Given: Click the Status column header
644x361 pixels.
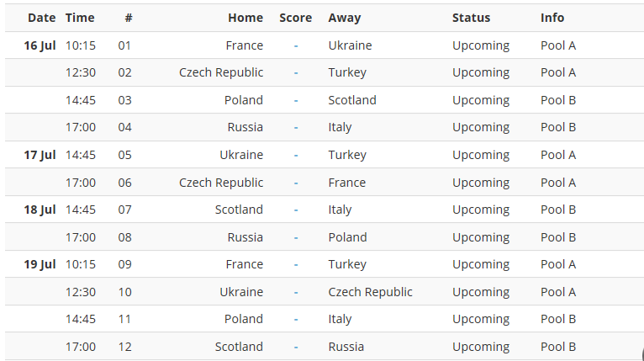Looking at the screenshot, I should [471, 18].
